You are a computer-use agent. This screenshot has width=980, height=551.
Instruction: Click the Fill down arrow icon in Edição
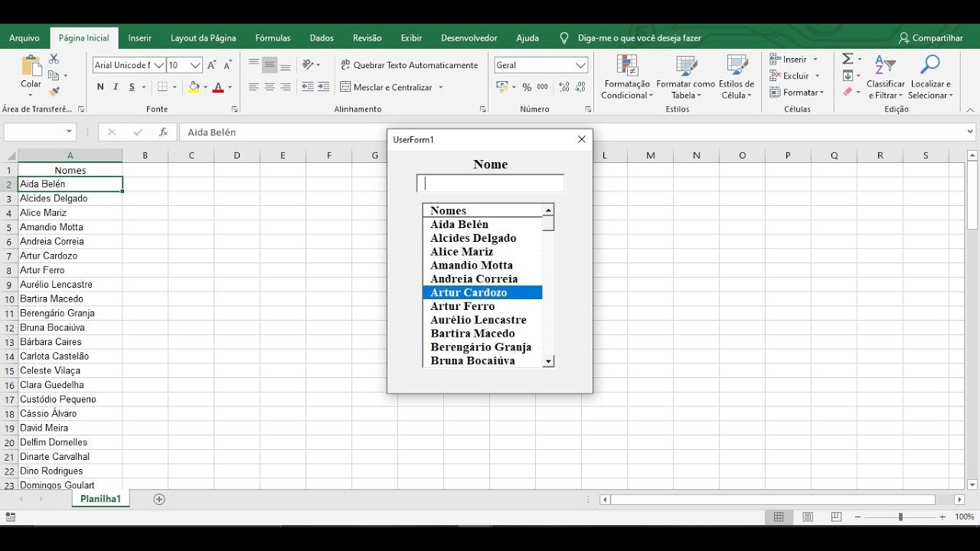848,76
